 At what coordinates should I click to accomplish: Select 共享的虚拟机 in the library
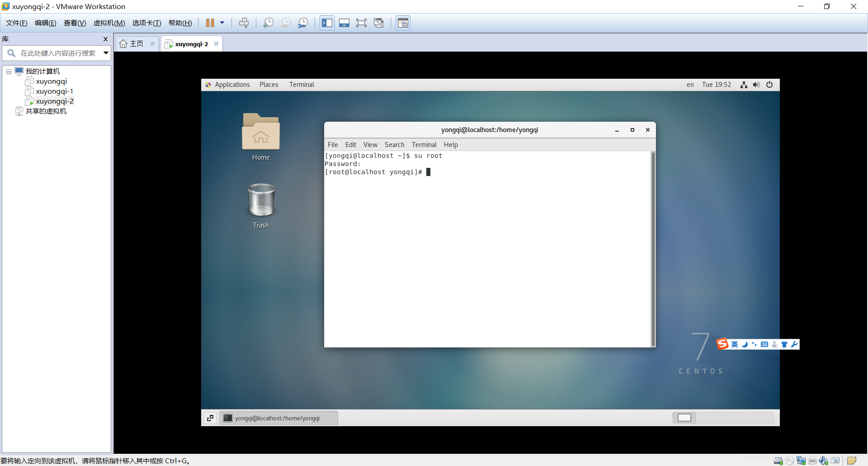click(x=46, y=111)
